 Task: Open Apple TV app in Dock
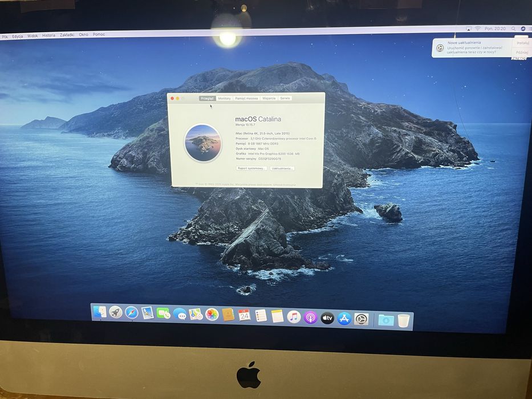[327, 318]
